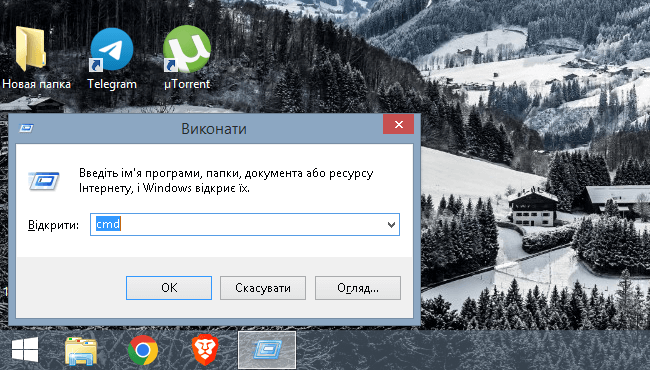Confirm with the OK button

pyautogui.click(x=169, y=288)
